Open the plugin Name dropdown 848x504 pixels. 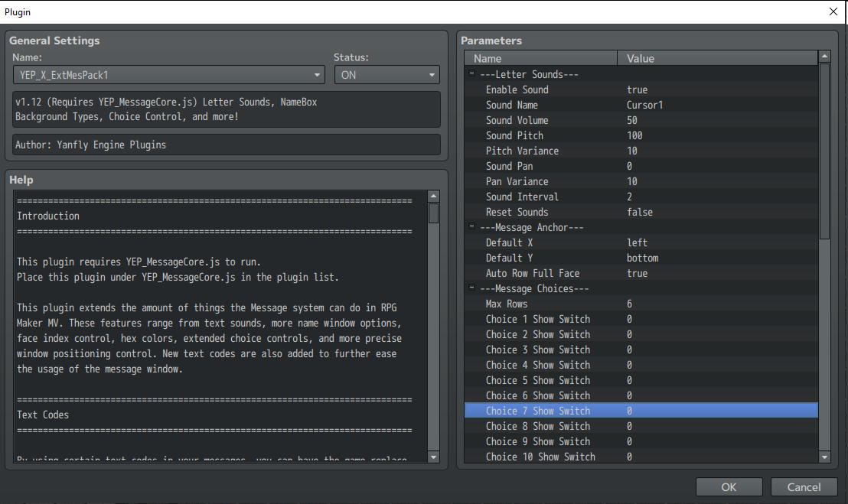pyautogui.click(x=168, y=75)
